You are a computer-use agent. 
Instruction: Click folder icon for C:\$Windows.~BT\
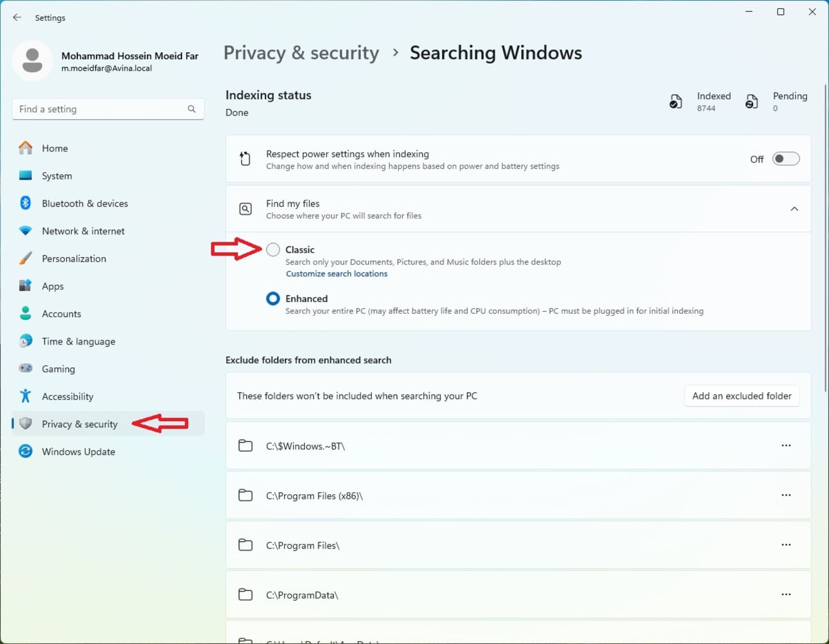click(245, 445)
